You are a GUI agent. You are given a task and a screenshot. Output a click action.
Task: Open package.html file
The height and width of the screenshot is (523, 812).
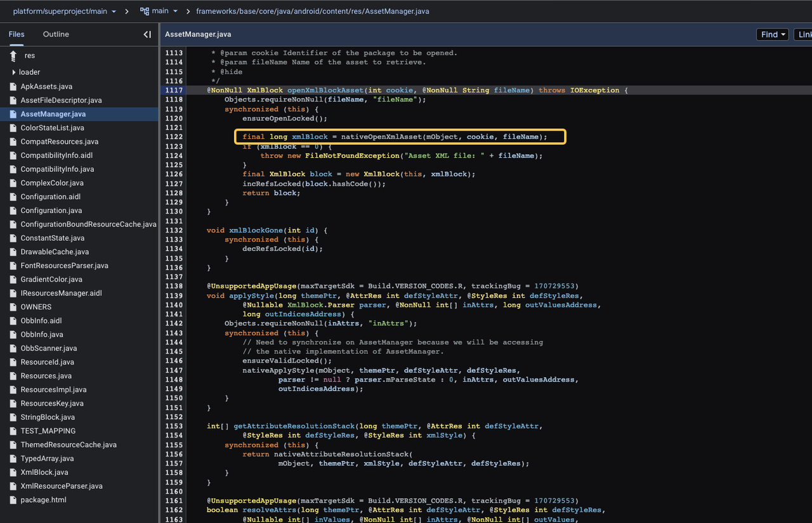pos(43,500)
